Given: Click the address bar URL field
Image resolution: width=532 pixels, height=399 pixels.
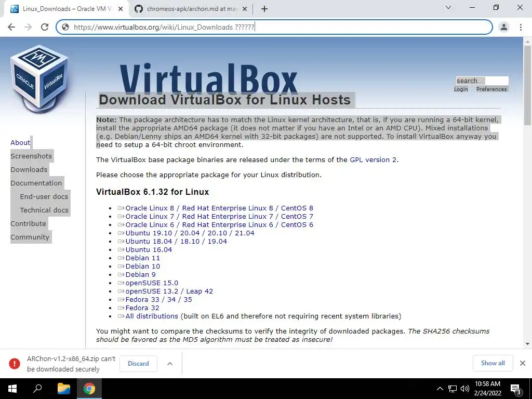Looking at the screenshot, I should (274, 27).
